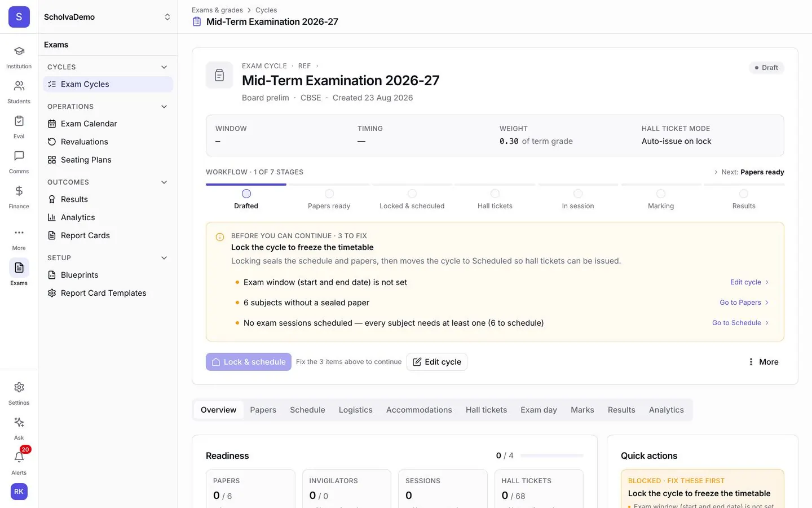Viewport: 812px width, 508px height.
Task: Open Alerts bell with 20 badge
Action: click(19, 457)
